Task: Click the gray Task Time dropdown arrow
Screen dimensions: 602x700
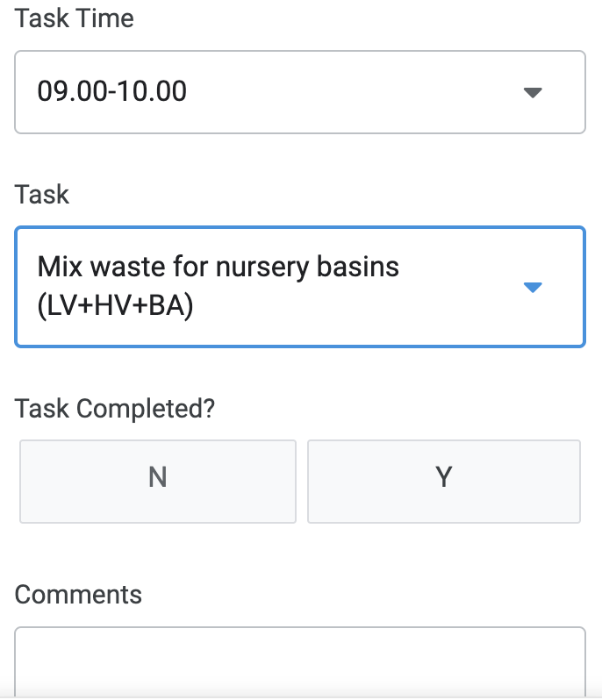Action: (x=533, y=92)
